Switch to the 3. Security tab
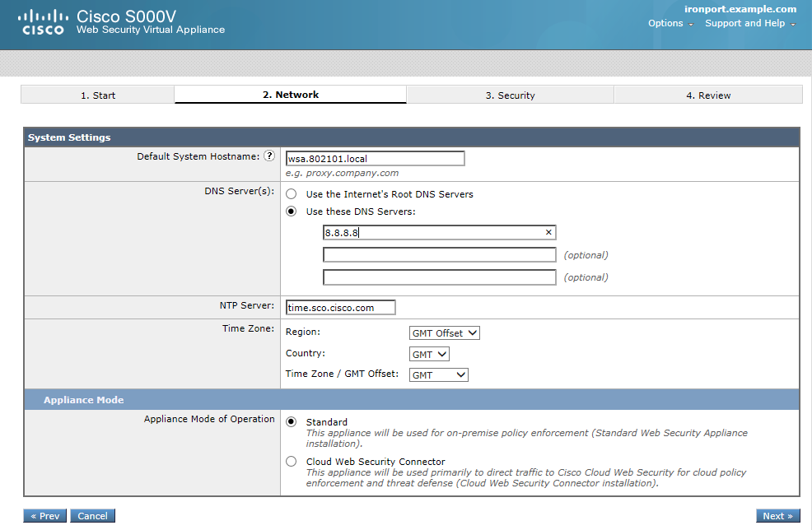The height and width of the screenshot is (530, 812). (x=511, y=95)
